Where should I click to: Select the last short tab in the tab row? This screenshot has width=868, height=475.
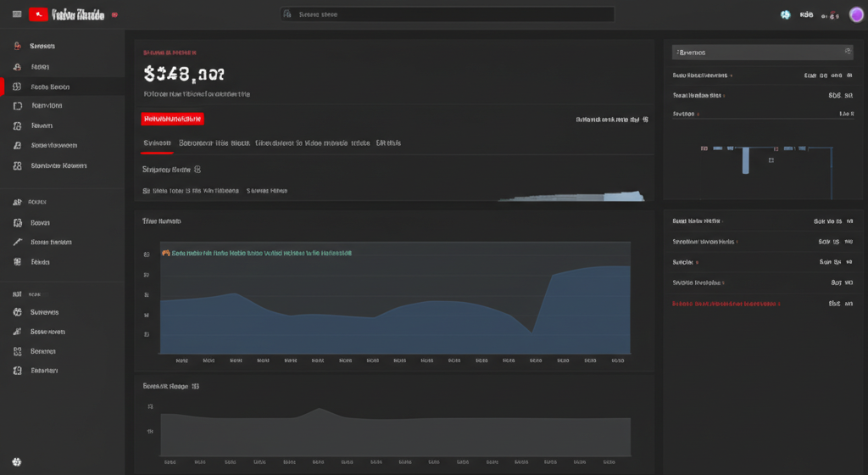(388, 143)
